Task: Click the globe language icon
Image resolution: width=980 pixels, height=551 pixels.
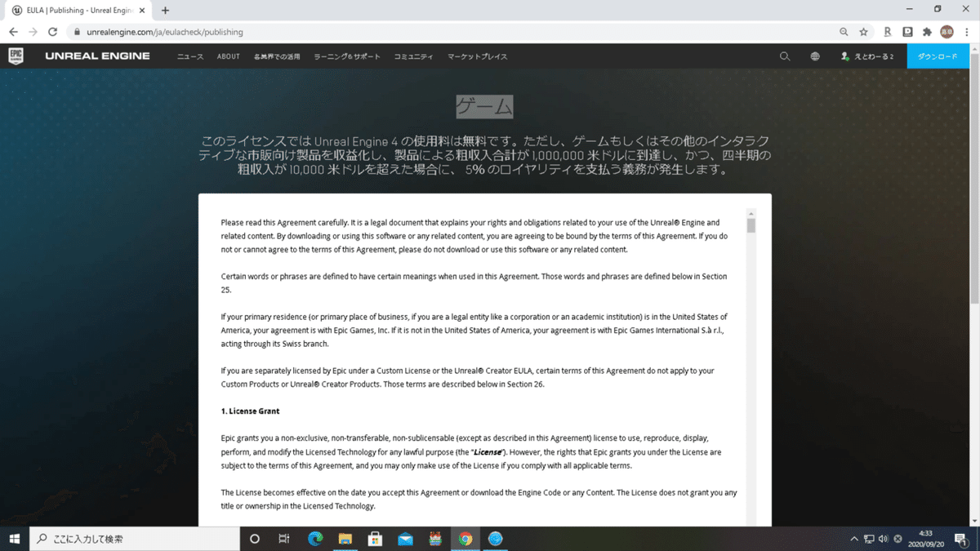Action: [x=813, y=56]
